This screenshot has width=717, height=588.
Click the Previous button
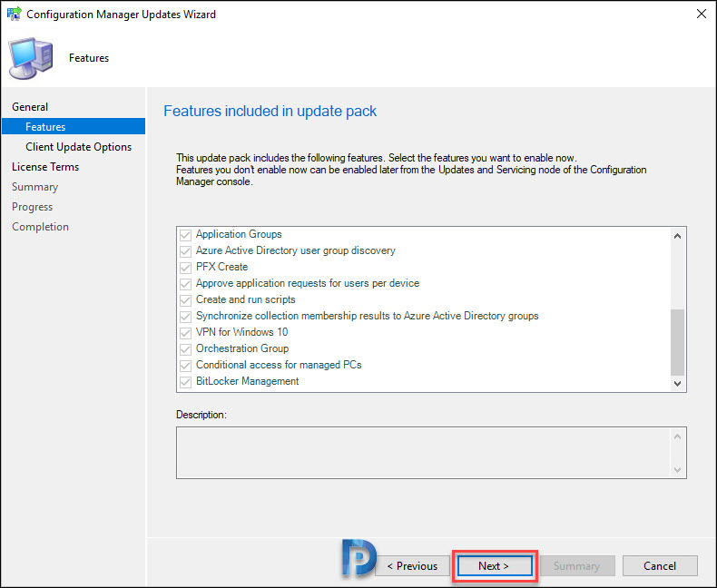click(x=412, y=566)
